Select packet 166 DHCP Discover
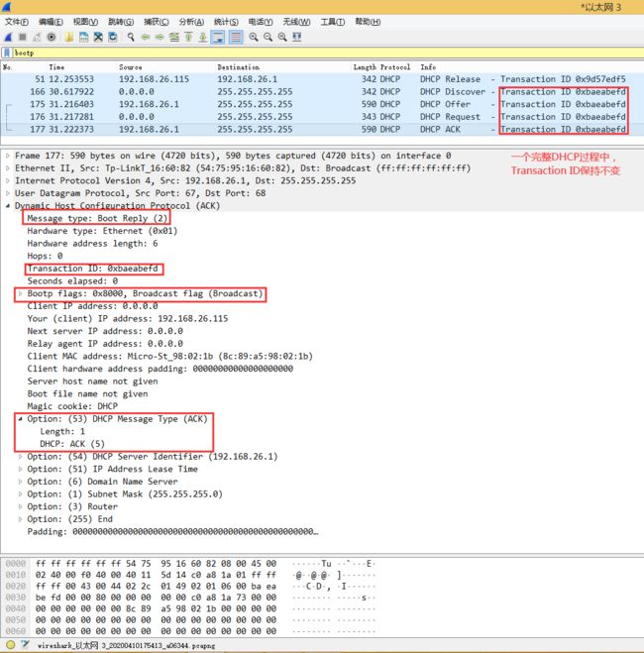Screen dimensions: 644x653 (322, 91)
